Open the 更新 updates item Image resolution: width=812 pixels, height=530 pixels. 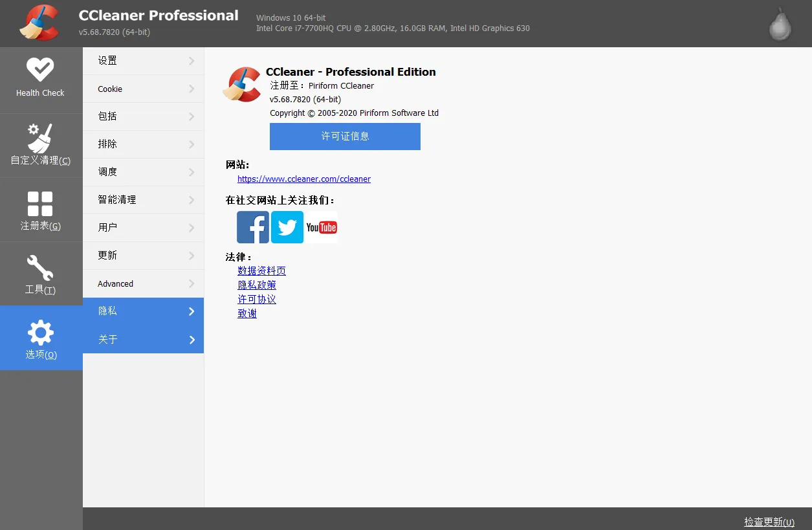pyautogui.click(x=143, y=256)
